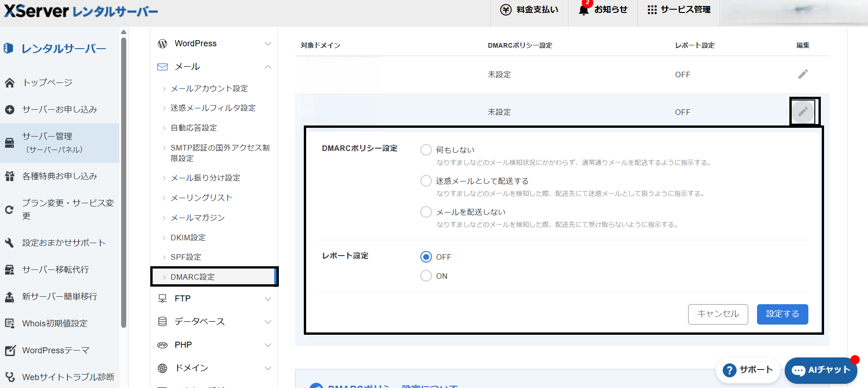Set report setting to ON
The image size is (868, 388).
pos(426,275)
